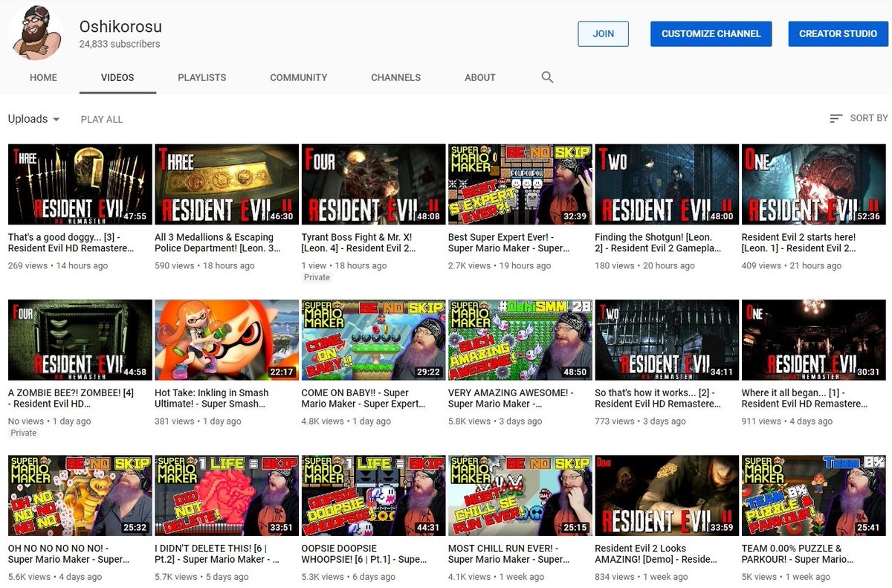
Task: Click '2.7K views • 19 hours ago' text
Action: pyautogui.click(x=500, y=265)
